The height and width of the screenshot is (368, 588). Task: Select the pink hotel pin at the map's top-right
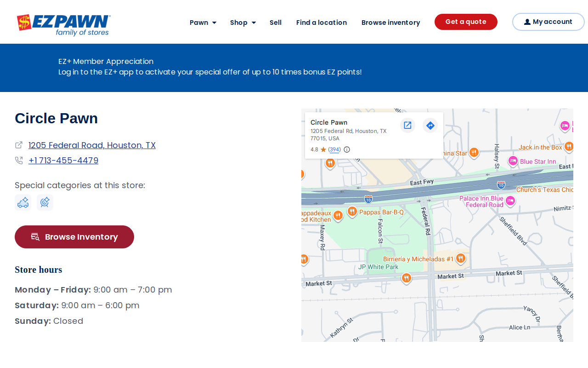(x=565, y=125)
